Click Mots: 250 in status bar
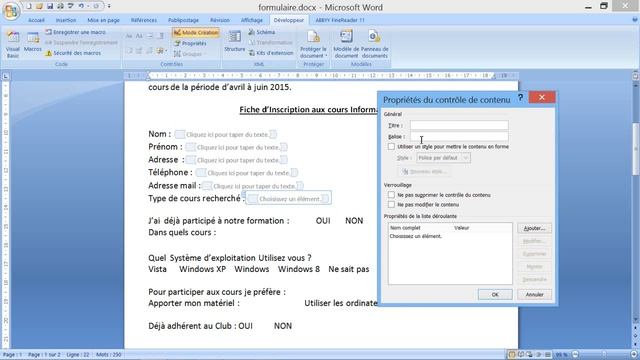The height and width of the screenshot is (360, 640). (109, 354)
